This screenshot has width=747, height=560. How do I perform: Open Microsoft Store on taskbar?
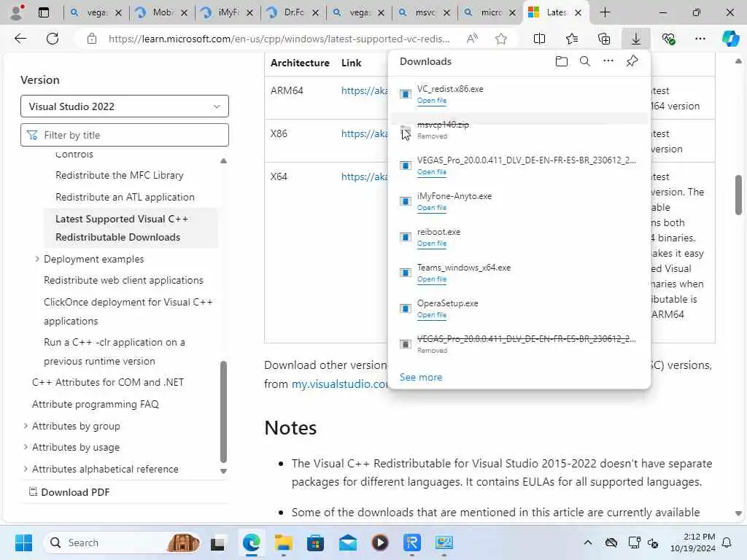pos(315,542)
